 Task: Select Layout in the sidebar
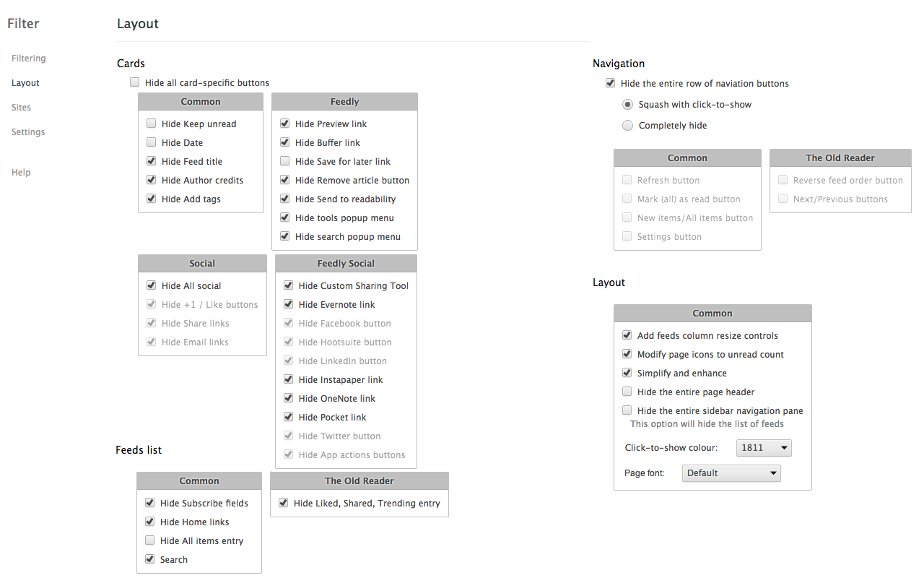click(x=25, y=83)
